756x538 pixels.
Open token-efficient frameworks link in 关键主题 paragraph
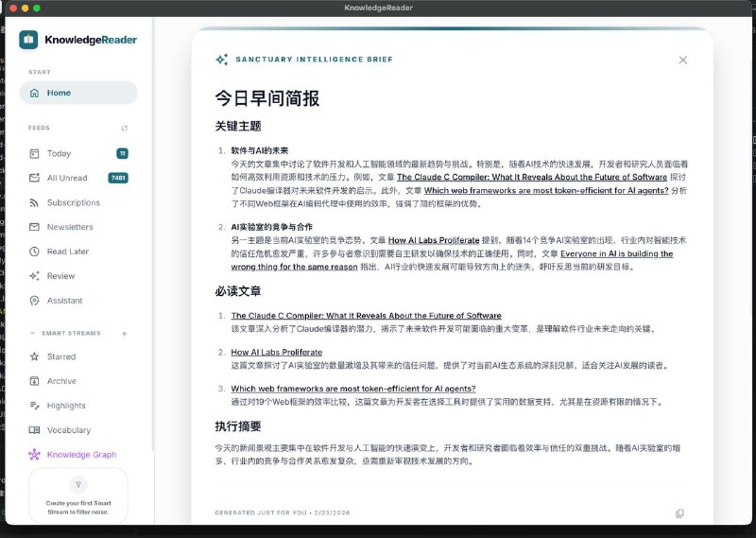point(546,191)
